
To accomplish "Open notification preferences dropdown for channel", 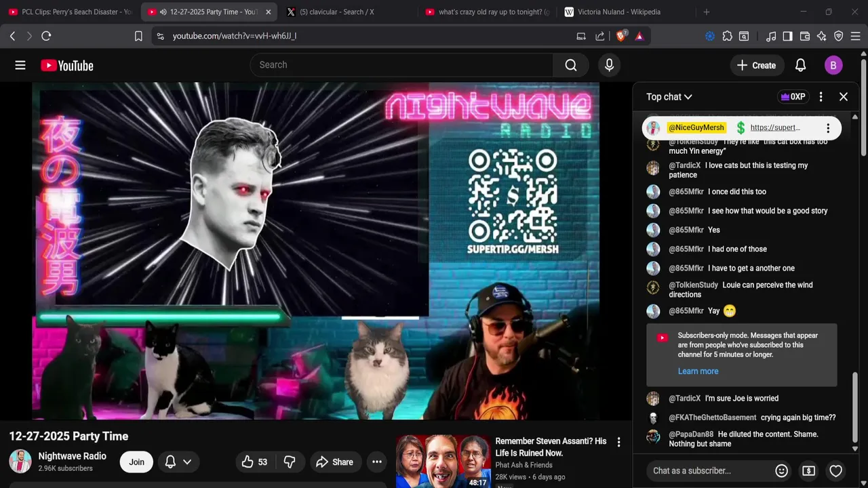I will point(179,462).
